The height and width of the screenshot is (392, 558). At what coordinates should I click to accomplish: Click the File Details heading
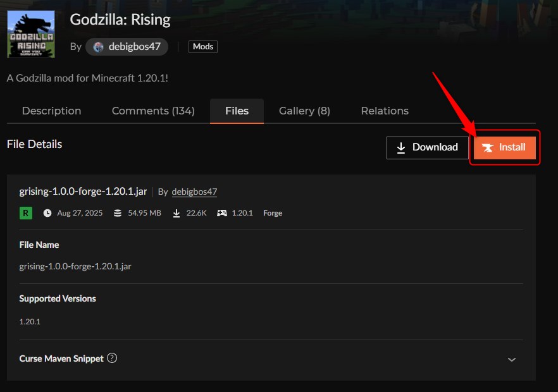[x=35, y=144]
